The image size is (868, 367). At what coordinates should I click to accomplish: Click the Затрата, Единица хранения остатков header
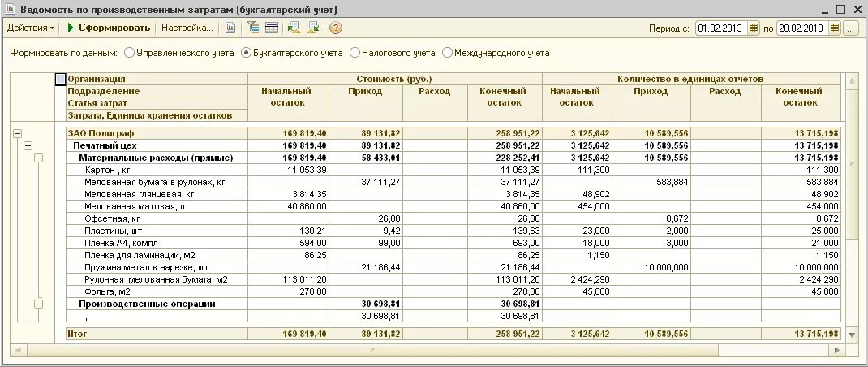(x=157, y=115)
